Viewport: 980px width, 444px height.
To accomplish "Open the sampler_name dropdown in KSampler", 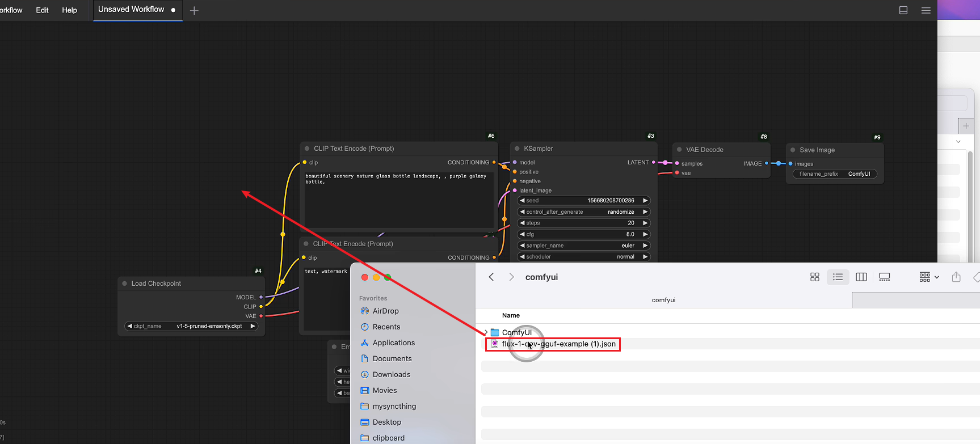I will (x=583, y=246).
